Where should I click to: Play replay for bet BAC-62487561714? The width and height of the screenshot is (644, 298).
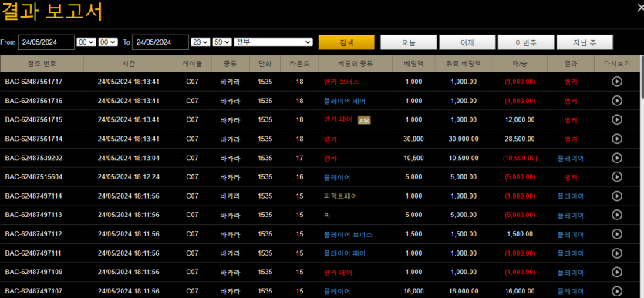[616, 139]
